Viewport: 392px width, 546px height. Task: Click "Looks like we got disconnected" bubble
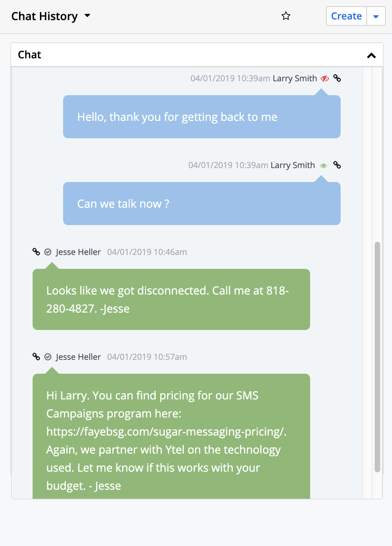coord(171,299)
